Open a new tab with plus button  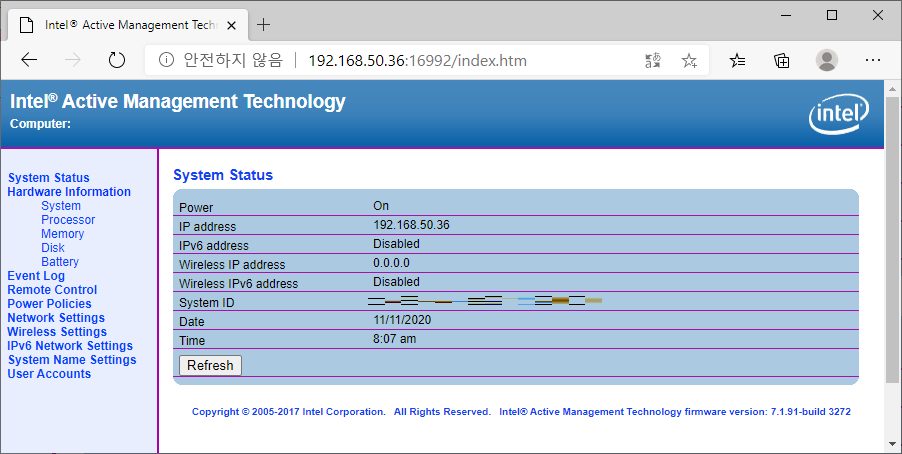pos(263,25)
